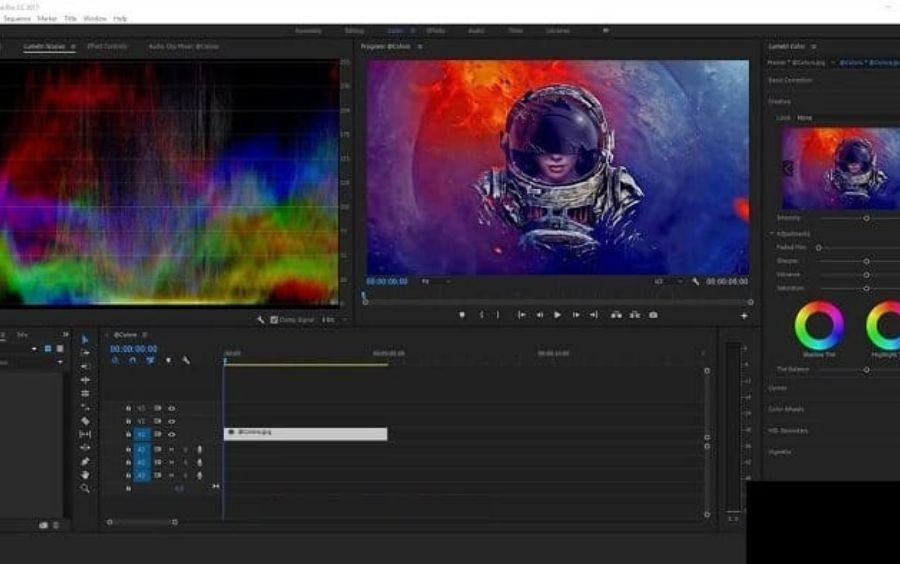Viewport: 900px width, 564px height.
Task: Solo audio track A2
Action: (x=185, y=462)
